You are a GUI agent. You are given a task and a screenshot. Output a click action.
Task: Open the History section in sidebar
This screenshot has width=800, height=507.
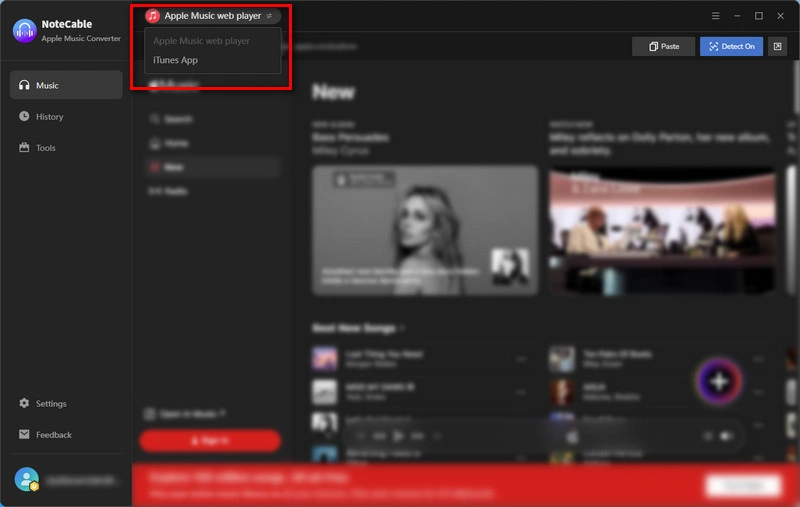coord(66,117)
